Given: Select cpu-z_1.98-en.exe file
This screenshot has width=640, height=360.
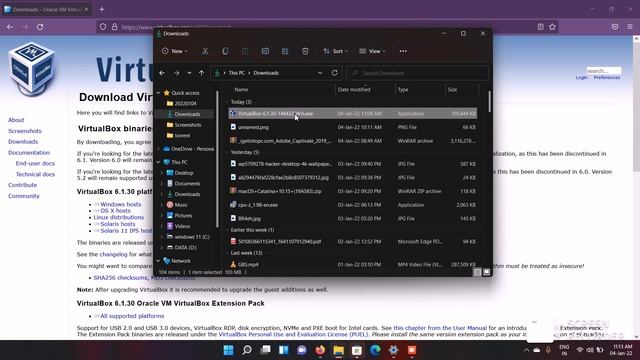Looking at the screenshot, I should coord(353,205).
